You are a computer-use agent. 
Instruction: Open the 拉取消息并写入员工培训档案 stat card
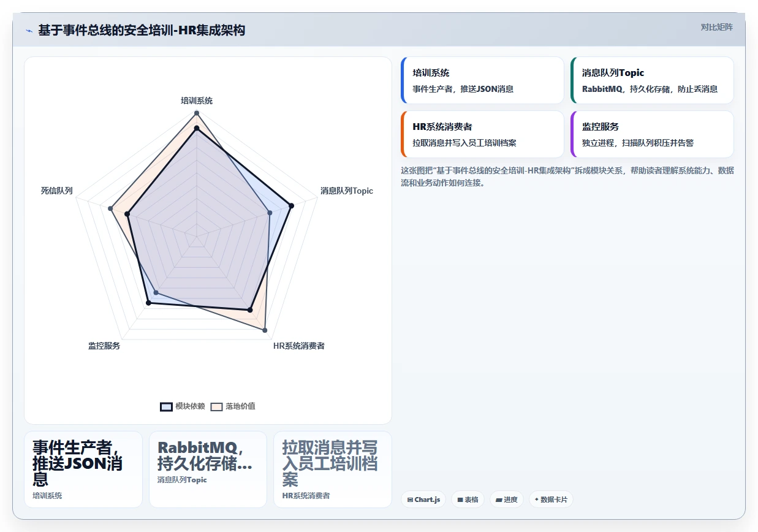333,469
